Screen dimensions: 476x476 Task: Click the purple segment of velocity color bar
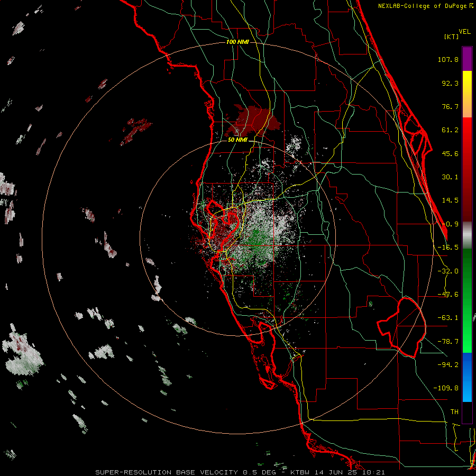[467, 59]
